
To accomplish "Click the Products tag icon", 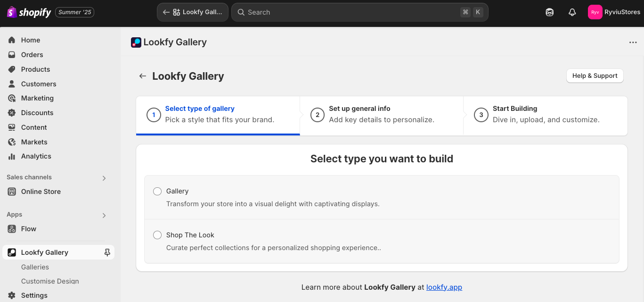I will pos(12,69).
